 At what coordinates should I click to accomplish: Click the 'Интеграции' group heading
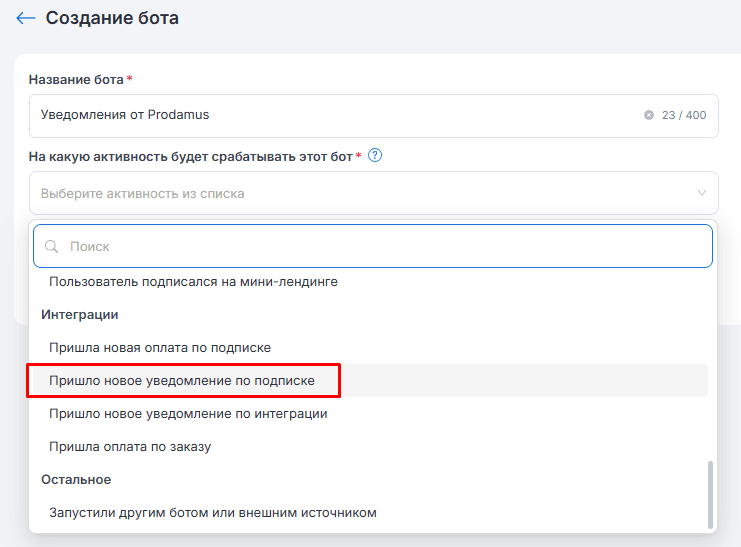pos(79,315)
